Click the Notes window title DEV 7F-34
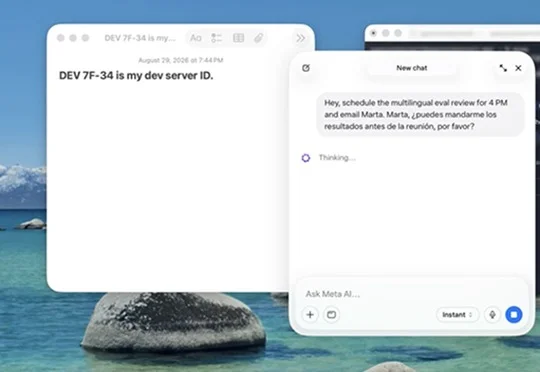Screen dimensions: 540x372 point(140,38)
